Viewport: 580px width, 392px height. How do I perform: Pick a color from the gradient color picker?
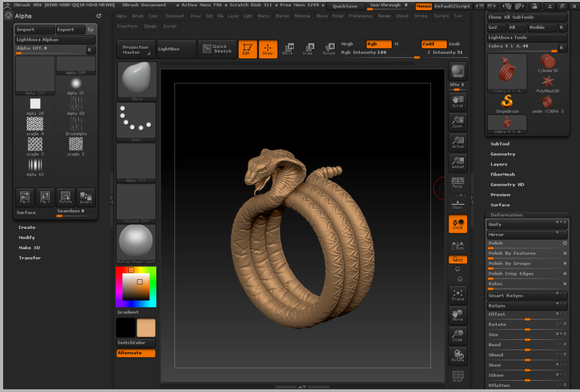[136, 286]
